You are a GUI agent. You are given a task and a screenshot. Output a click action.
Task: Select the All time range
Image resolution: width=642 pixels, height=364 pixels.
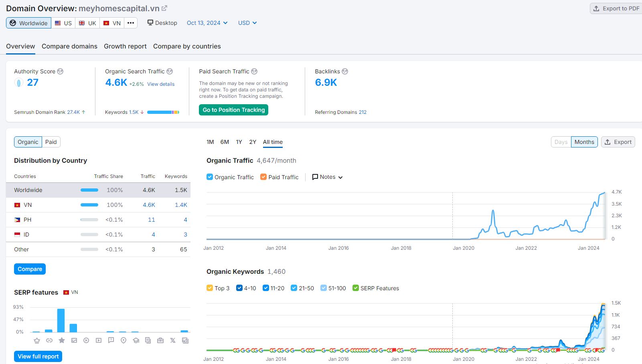coord(273,142)
